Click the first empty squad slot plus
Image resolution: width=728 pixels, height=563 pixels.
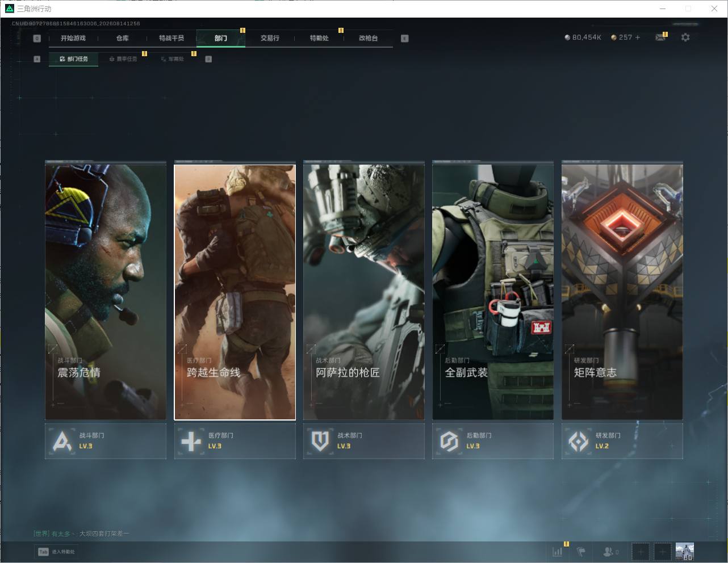pos(640,551)
